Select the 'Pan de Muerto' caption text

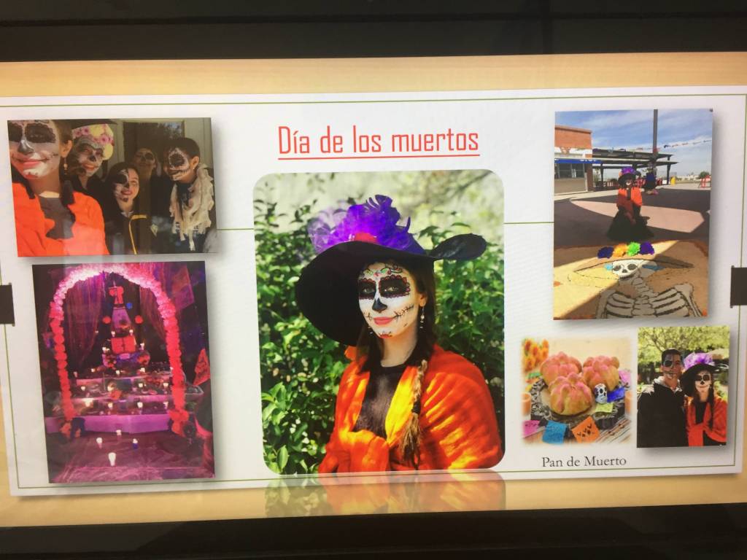pos(584,462)
